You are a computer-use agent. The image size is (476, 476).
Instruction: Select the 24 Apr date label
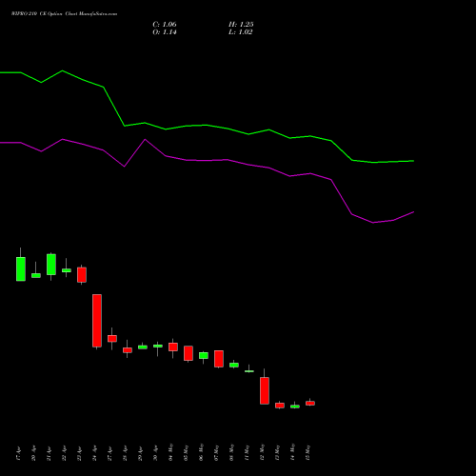coord(95,453)
